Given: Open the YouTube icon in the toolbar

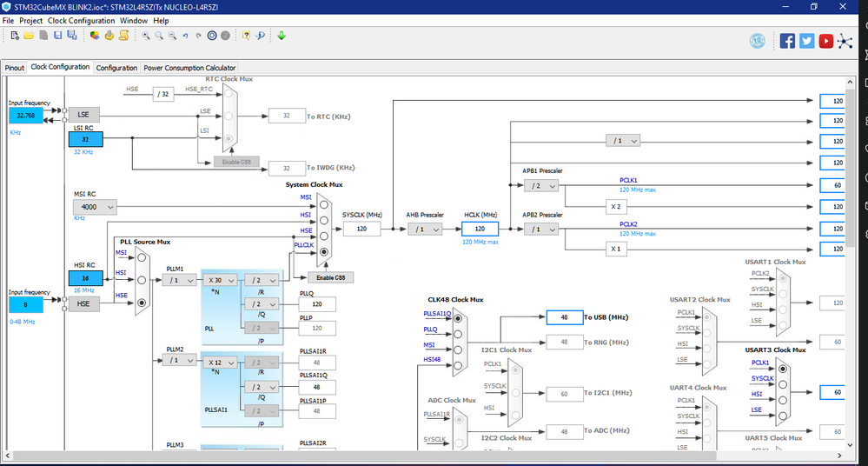Looking at the screenshot, I should 826,41.
